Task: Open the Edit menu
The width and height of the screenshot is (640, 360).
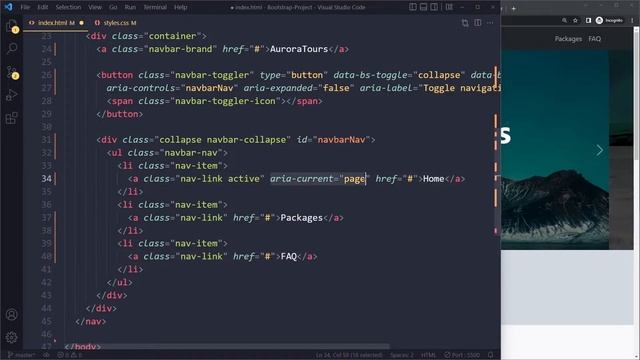Action: coord(42,7)
